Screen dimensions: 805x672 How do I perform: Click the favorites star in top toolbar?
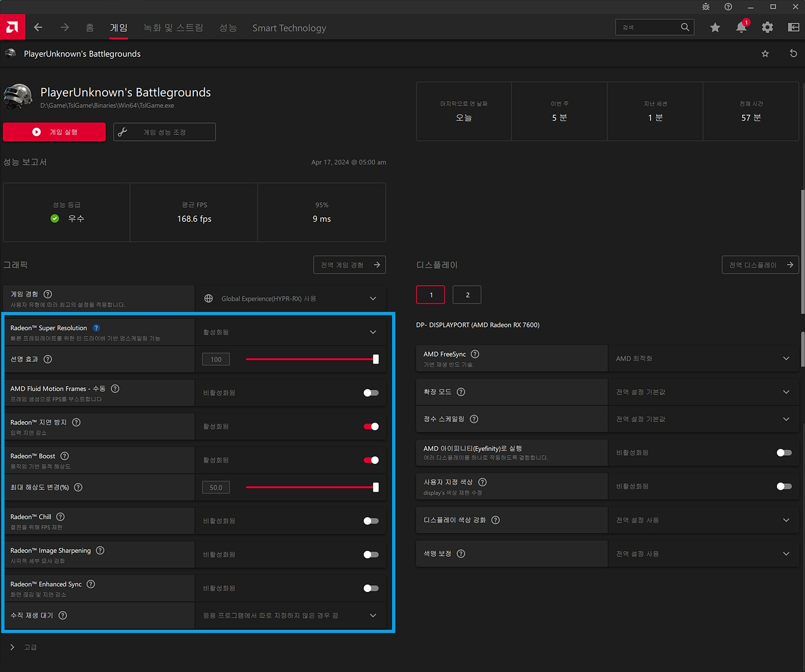pyautogui.click(x=715, y=28)
